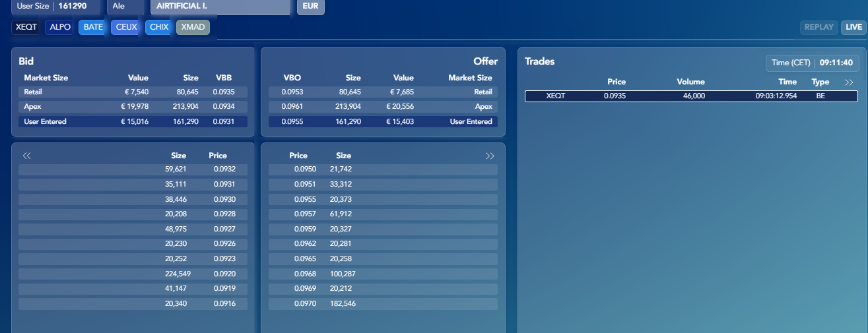Image resolution: width=868 pixels, height=333 pixels.
Task: Toggle the XMAD venue chip
Action: point(193,27)
